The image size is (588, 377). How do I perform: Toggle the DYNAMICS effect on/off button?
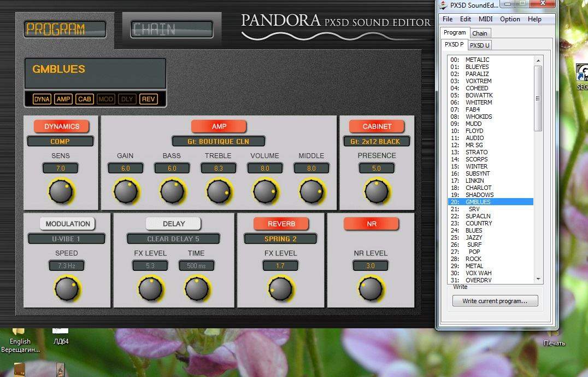62,126
